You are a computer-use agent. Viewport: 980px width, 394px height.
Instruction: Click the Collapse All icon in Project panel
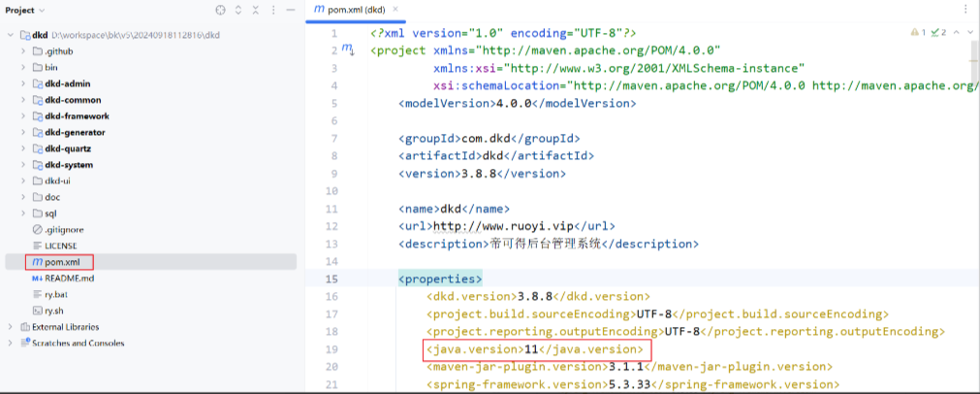255,10
